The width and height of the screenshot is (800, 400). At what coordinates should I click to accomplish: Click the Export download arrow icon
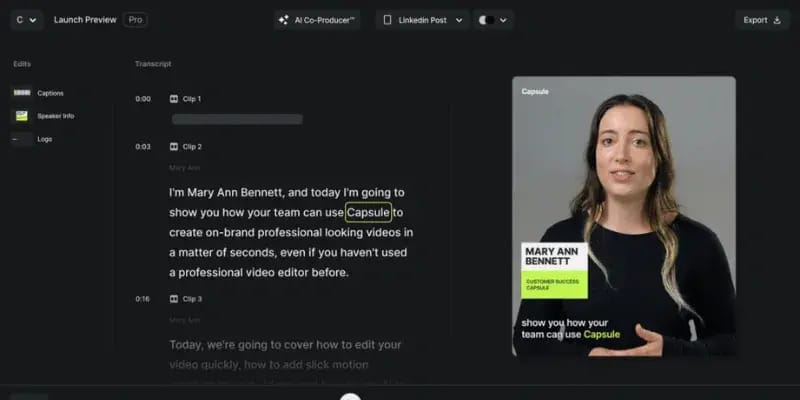tap(777, 20)
